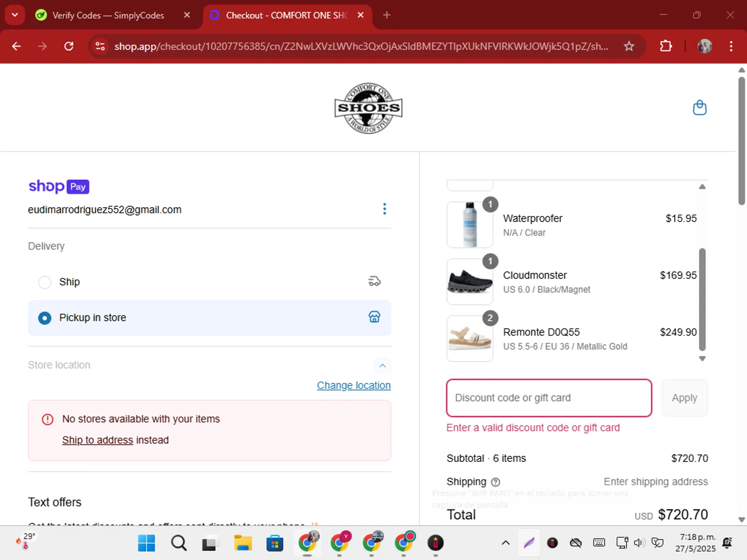Click the taskbar clock showing 7:18 p.m.
The image size is (747, 560).
pos(696,543)
